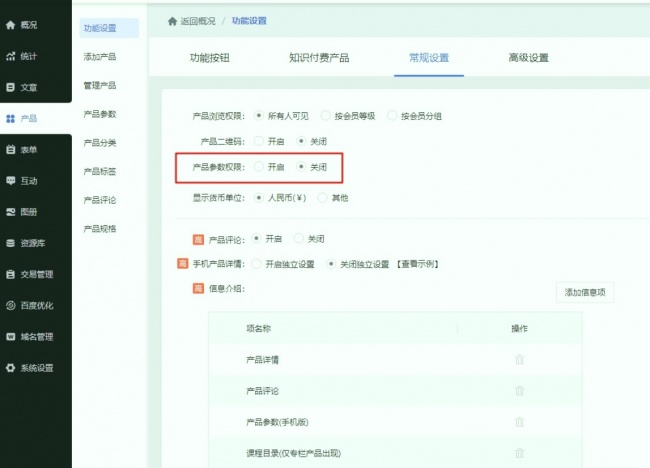Set 产品二维码 to 关闭
Image resolution: width=650 pixels, height=468 pixels.
tap(301, 141)
